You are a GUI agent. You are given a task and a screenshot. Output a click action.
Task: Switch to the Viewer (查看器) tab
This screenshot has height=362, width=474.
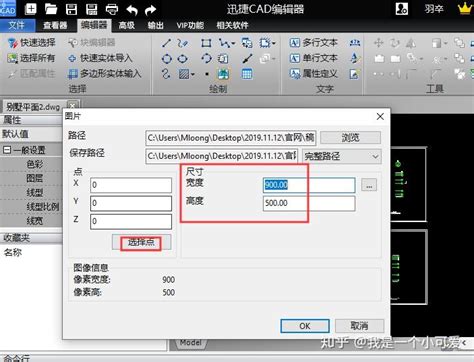pos(55,25)
